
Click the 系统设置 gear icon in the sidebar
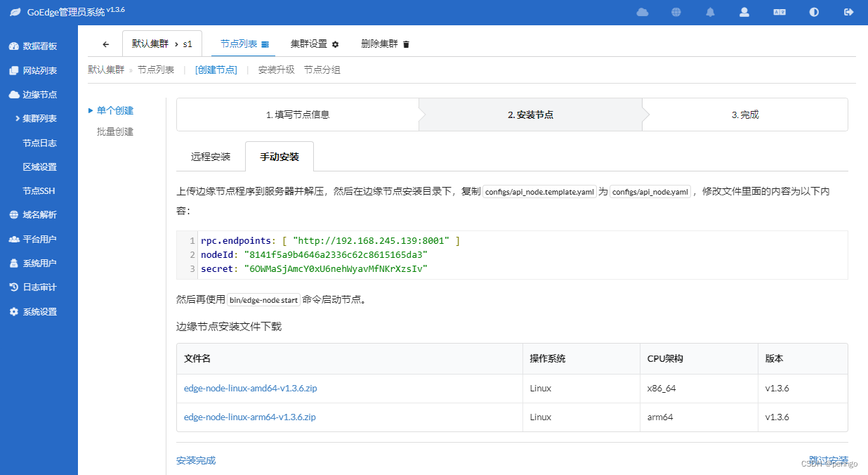coord(14,312)
